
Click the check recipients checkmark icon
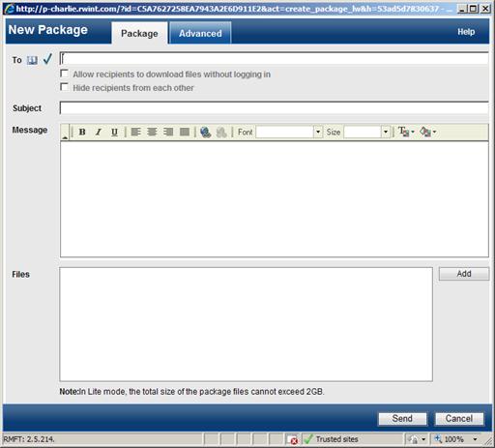(47, 59)
